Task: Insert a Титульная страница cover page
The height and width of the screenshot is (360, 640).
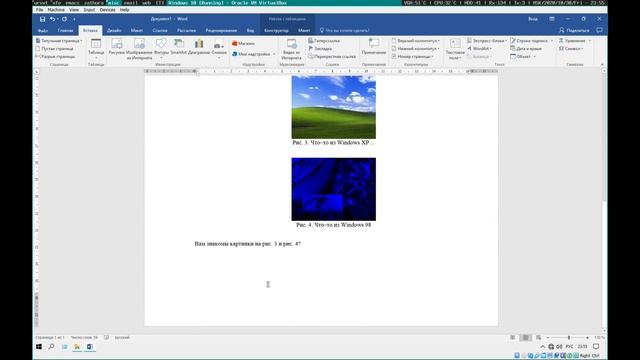Action: (59, 41)
